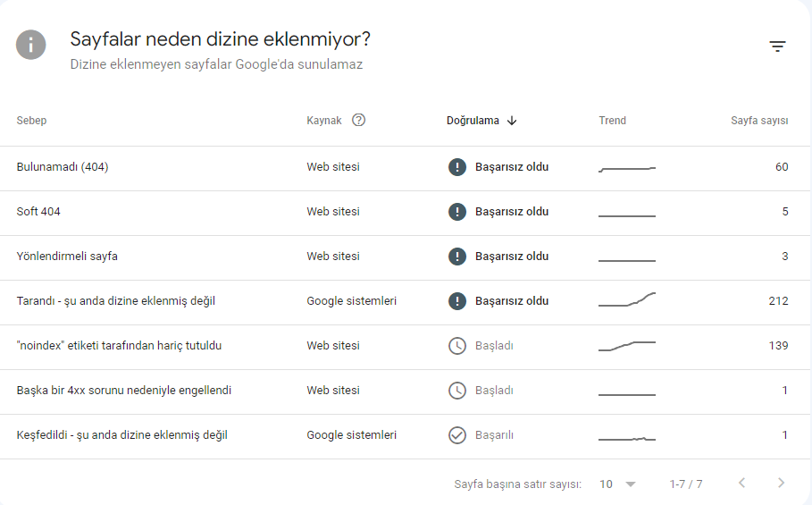Open the filter icon at top right
Image resolution: width=812 pixels, height=505 pixels.
(x=777, y=46)
